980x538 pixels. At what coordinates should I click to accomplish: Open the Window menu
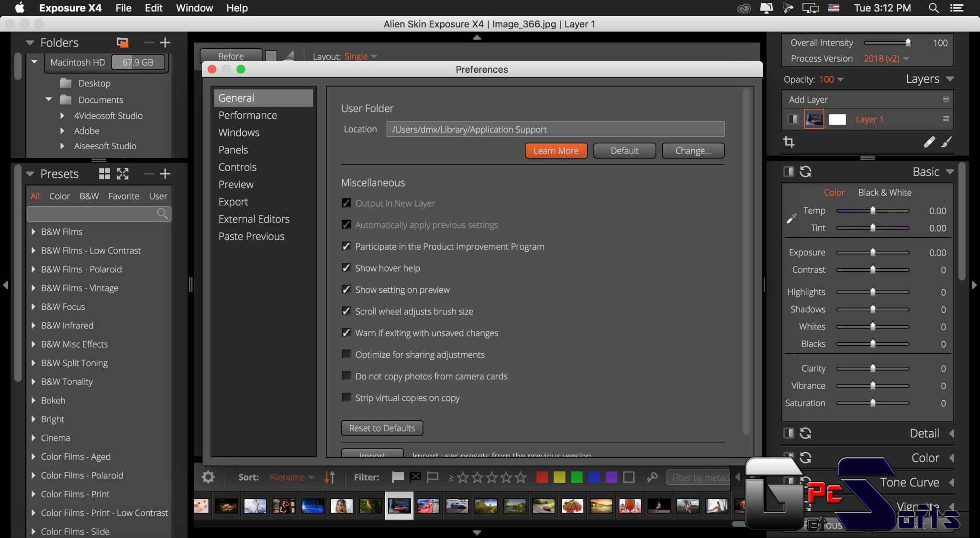pos(194,8)
